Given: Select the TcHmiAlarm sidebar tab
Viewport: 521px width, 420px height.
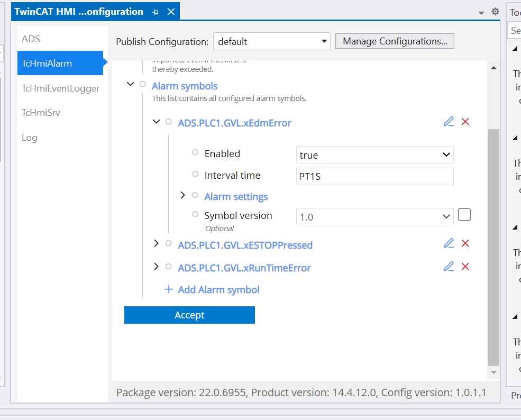Looking at the screenshot, I should [60, 63].
